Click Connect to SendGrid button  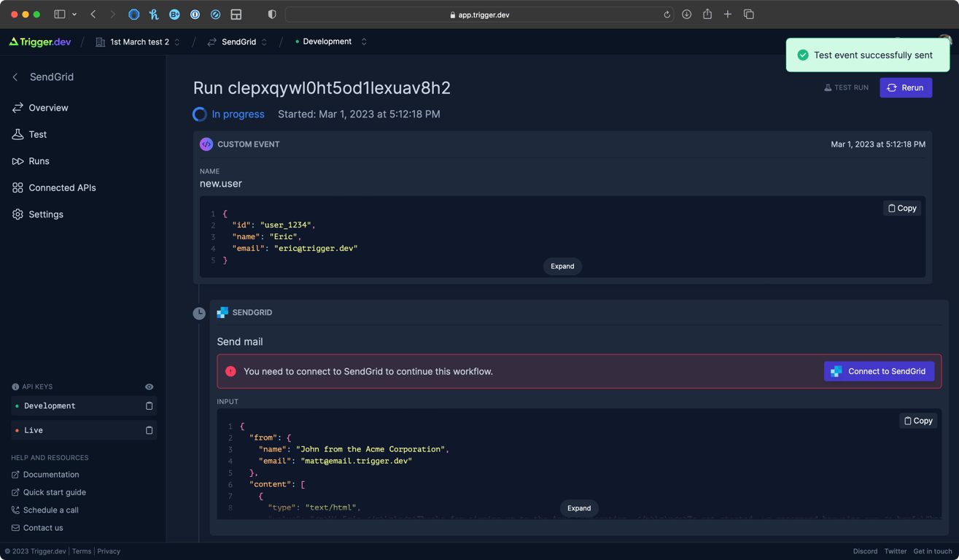(x=879, y=371)
